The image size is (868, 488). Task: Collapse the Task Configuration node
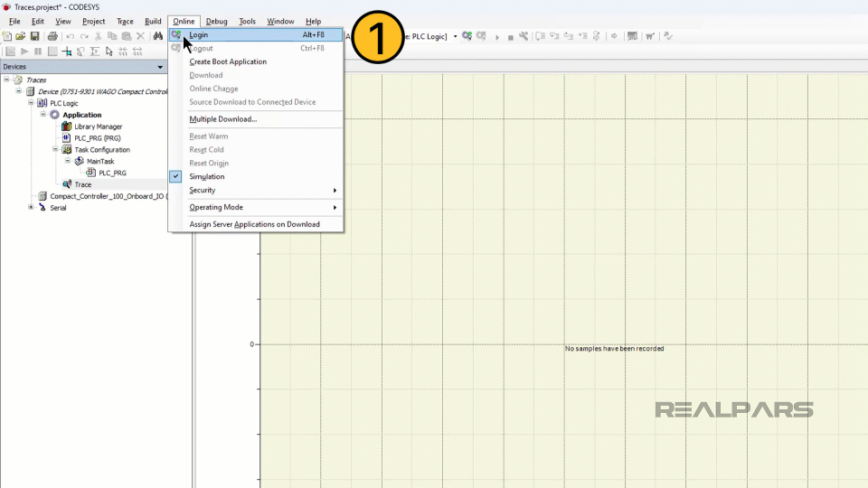[55, 149]
